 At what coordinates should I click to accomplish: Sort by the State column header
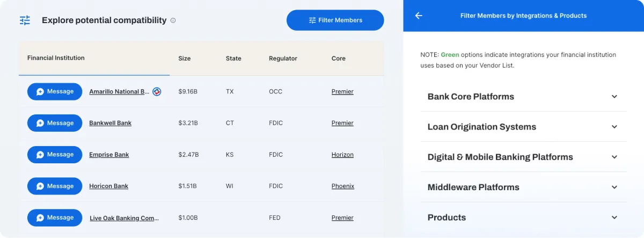pos(233,59)
